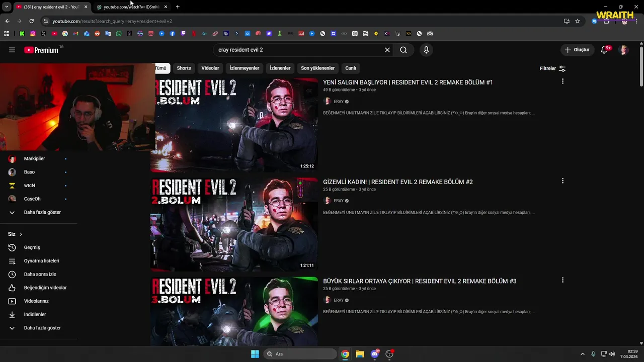Open more options for Bölüm #1 video
This screenshot has height=362, width=644.
[562, 81]
